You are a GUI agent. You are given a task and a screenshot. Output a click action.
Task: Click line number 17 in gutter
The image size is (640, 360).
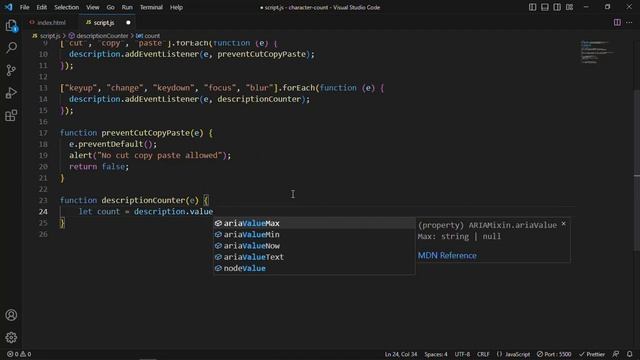[43, 133]
